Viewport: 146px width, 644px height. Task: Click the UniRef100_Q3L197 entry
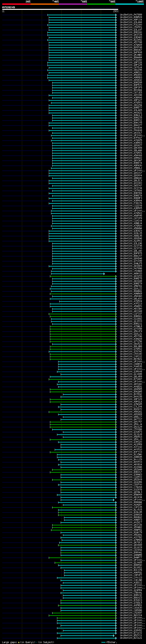pos(131,30)
